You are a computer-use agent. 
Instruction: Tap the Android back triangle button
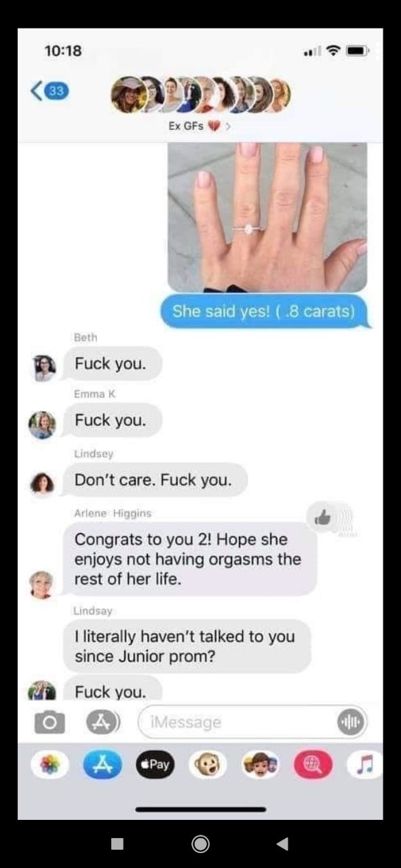coord(283,843)
